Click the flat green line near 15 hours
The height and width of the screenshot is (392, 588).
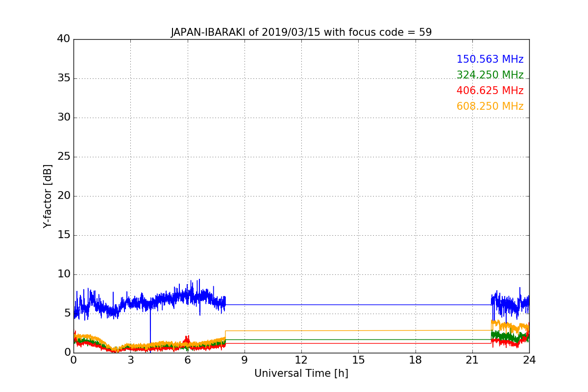click(x=358, y=340)
